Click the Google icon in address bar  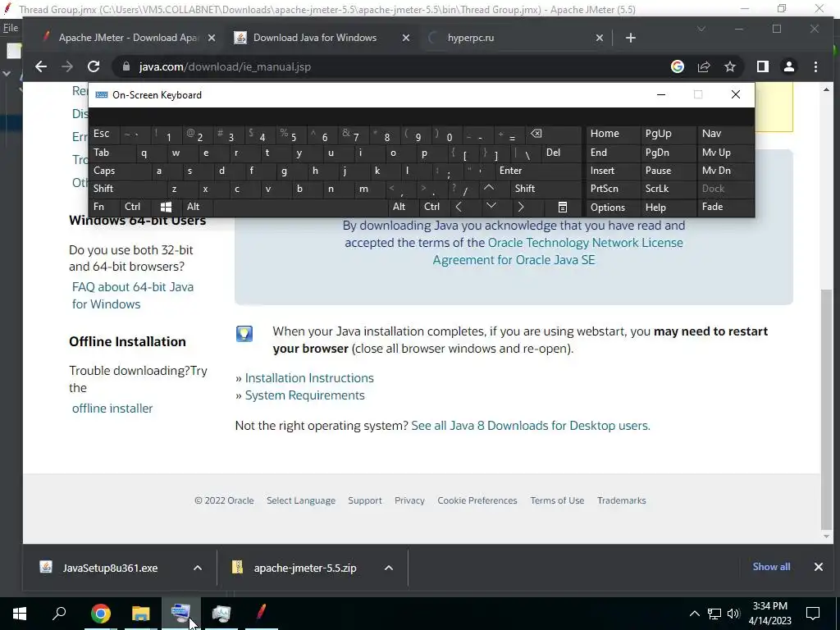point(677,66)
